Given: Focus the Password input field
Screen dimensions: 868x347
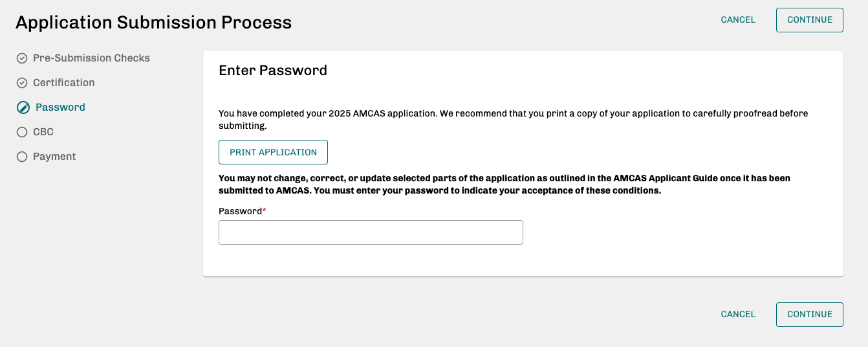Looking at the screenshot, I should pyautogui.click(x=371, y=232).
